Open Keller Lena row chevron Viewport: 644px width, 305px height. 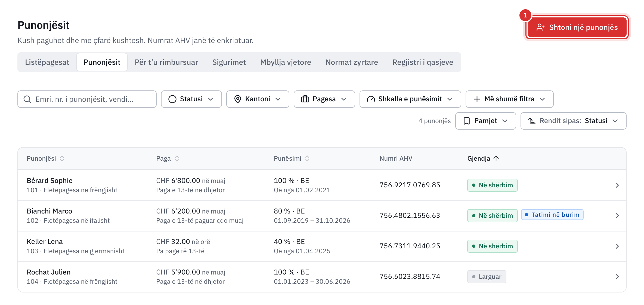617,246
